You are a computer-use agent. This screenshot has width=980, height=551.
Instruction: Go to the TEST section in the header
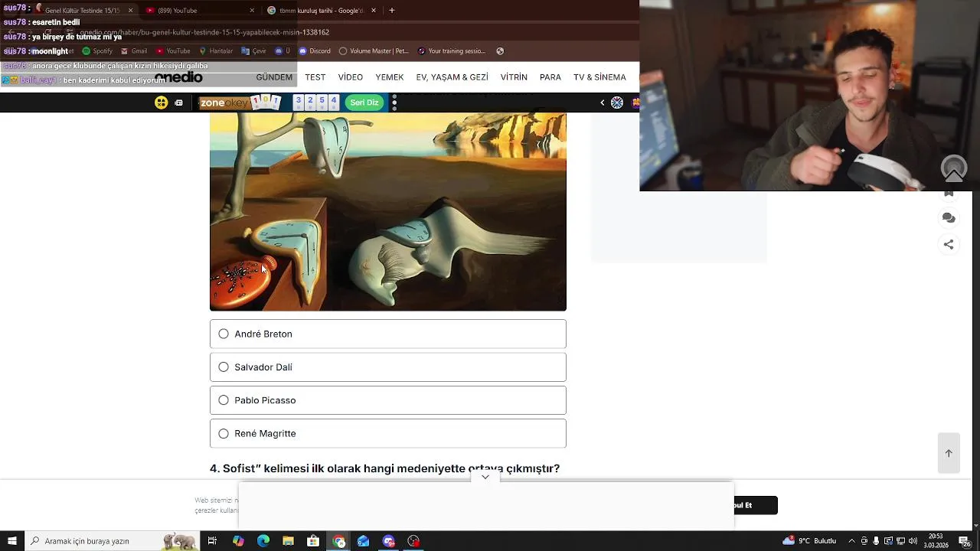tap(315, 77)
